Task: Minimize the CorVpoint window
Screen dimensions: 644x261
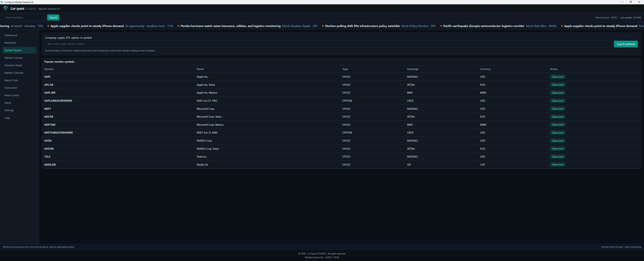Action: pyautogui.click(x=622, y=2)
